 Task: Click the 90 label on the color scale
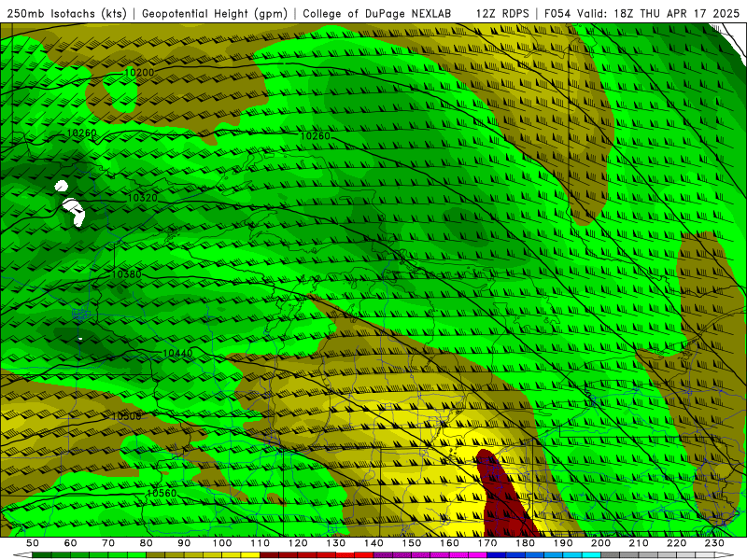pyautogui.click(x=184, y=543)
